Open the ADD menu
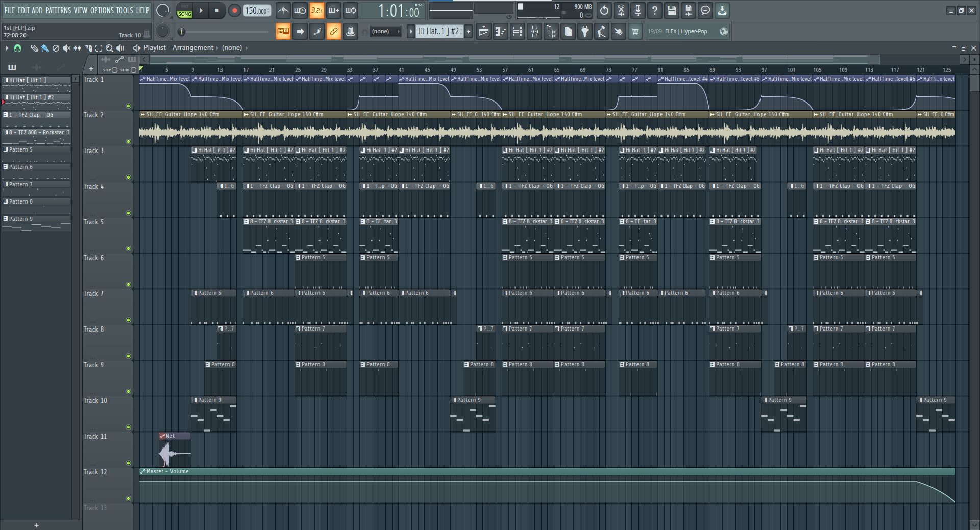The image size is (980, 530). [37, 10]
